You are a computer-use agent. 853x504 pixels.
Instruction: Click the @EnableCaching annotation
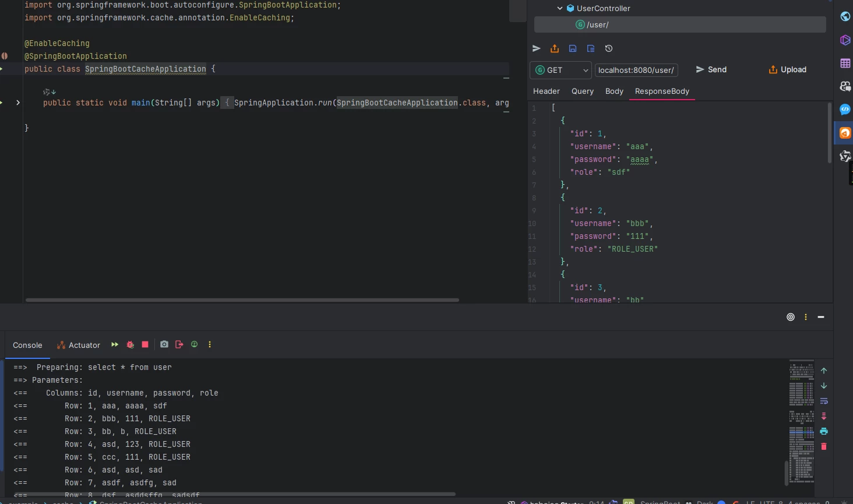(57, 43)
